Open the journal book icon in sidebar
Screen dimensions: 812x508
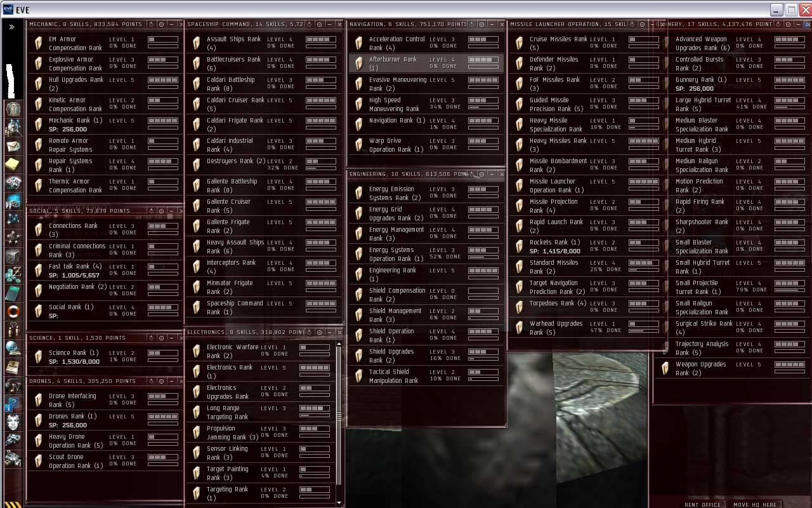(13, 366)
